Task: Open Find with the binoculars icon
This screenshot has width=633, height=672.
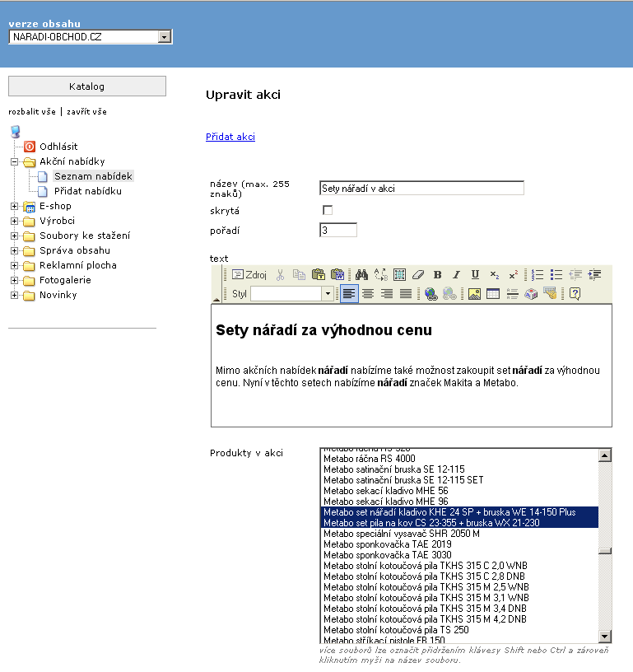Action: 361,275
